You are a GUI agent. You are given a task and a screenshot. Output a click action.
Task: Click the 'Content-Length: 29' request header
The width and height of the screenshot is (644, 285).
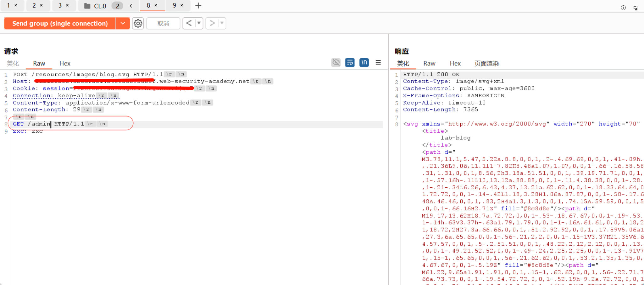coord(47,110)
